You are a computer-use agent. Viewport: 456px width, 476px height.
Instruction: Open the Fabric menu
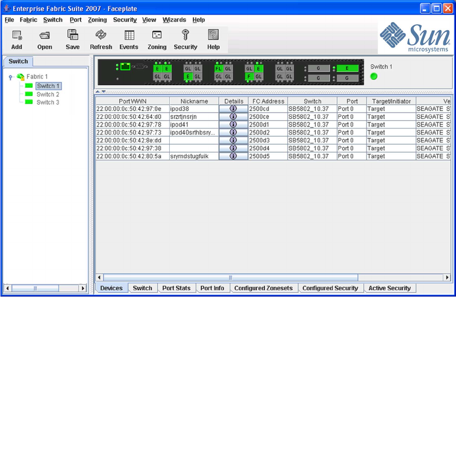click(x=28, y=20)
